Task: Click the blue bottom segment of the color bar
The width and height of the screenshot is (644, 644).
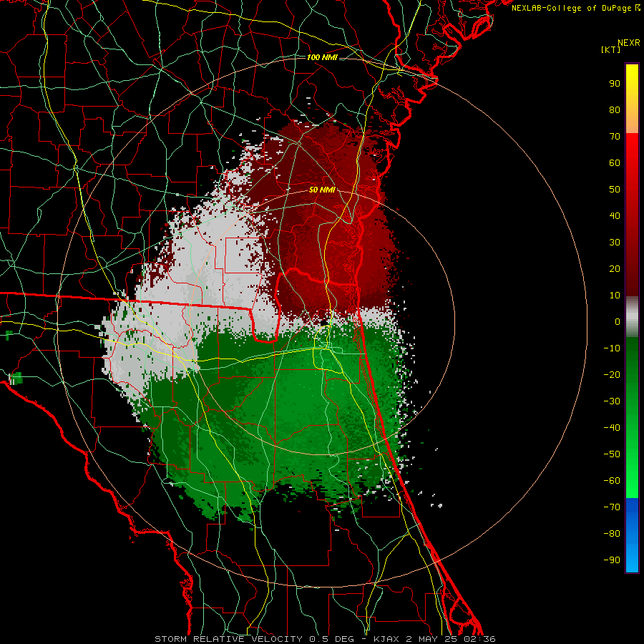Action: 632,535
